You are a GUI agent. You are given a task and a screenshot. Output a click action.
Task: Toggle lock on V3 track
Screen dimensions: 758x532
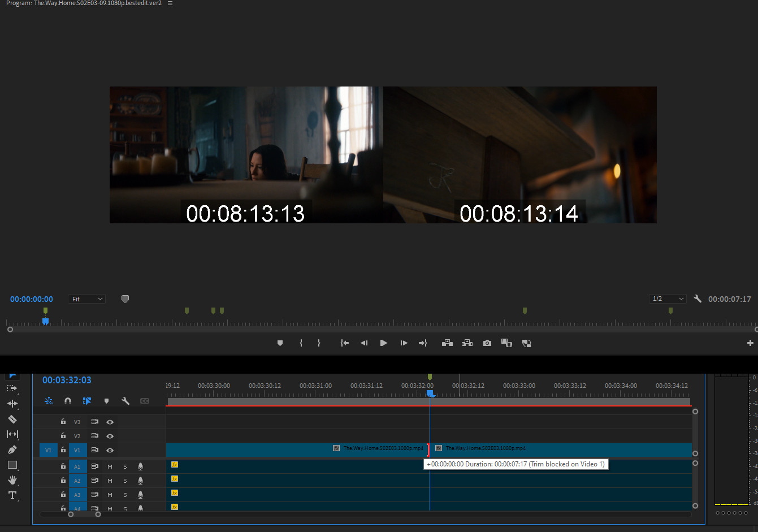[63, 422]
